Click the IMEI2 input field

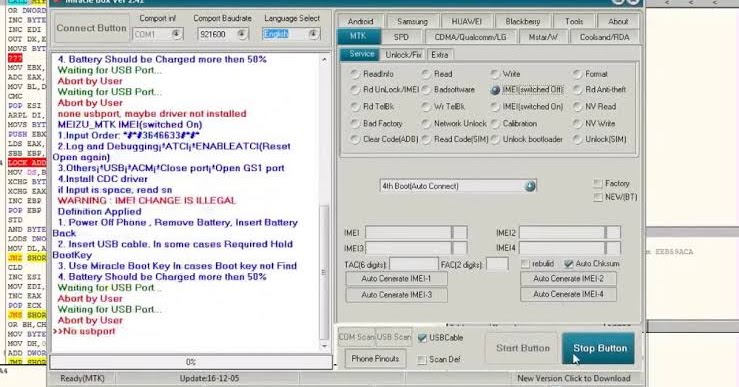[x=562, y=232]
